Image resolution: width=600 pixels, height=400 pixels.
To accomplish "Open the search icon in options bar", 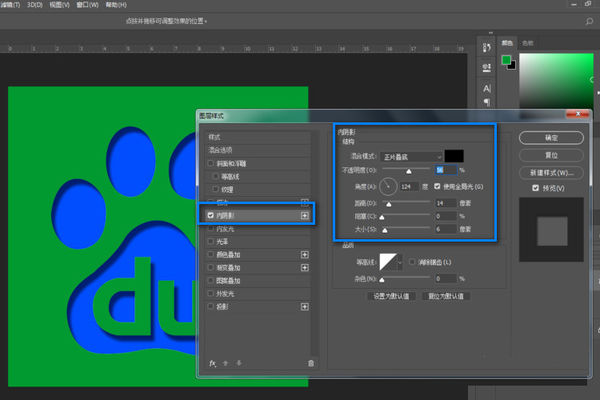I will pyautogui.click(x=589, y=21).
